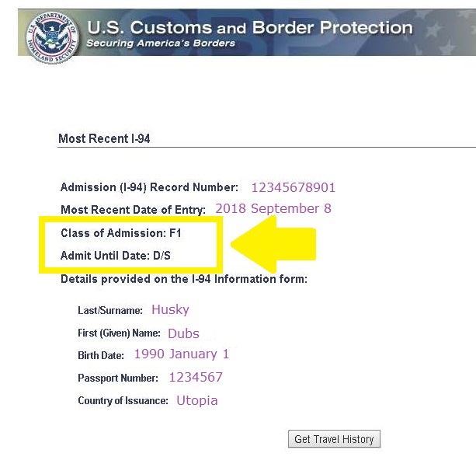Click the Securing America's Borders tagline
Screen dimensions: 476x457
pos(161,44)
